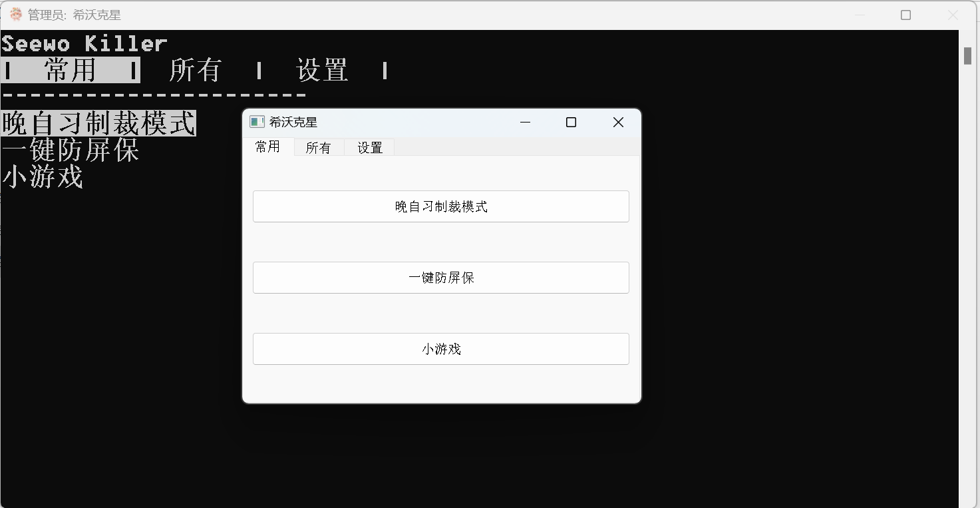Switch to the 所有 tab in the GUI window
Image resolution: width=980 pixels, height=508 pixels.
coord(318,147)
